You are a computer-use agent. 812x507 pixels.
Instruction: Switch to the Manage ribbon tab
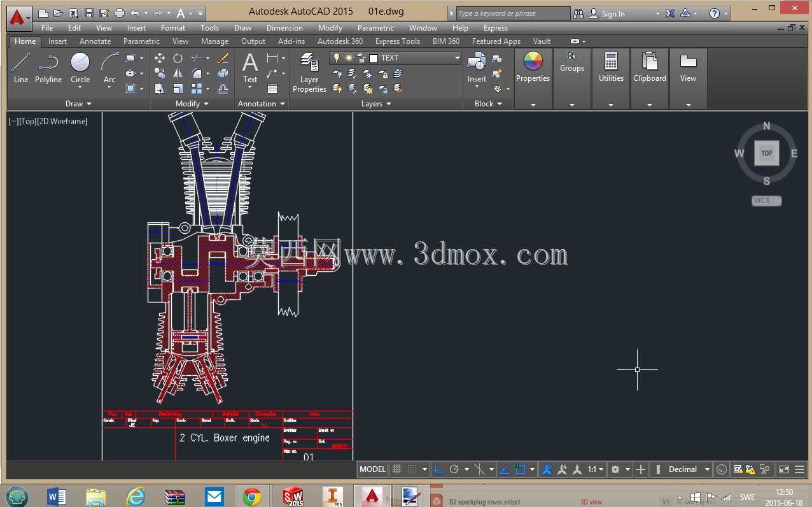(x=214, y=41)
